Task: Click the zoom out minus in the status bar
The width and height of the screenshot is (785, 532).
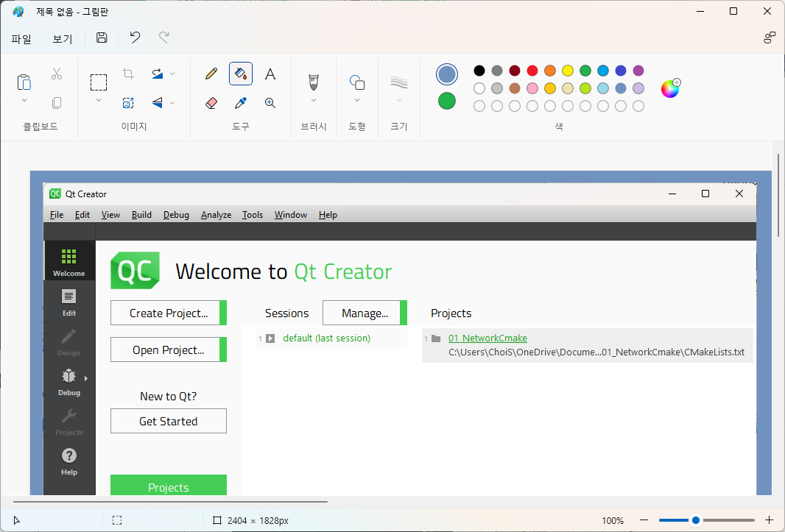Action: point(644,520)
